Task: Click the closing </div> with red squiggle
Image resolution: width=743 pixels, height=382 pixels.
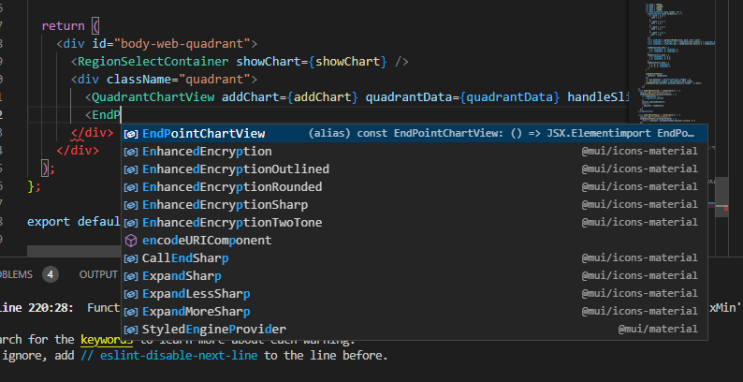Action: coord(92,133)
